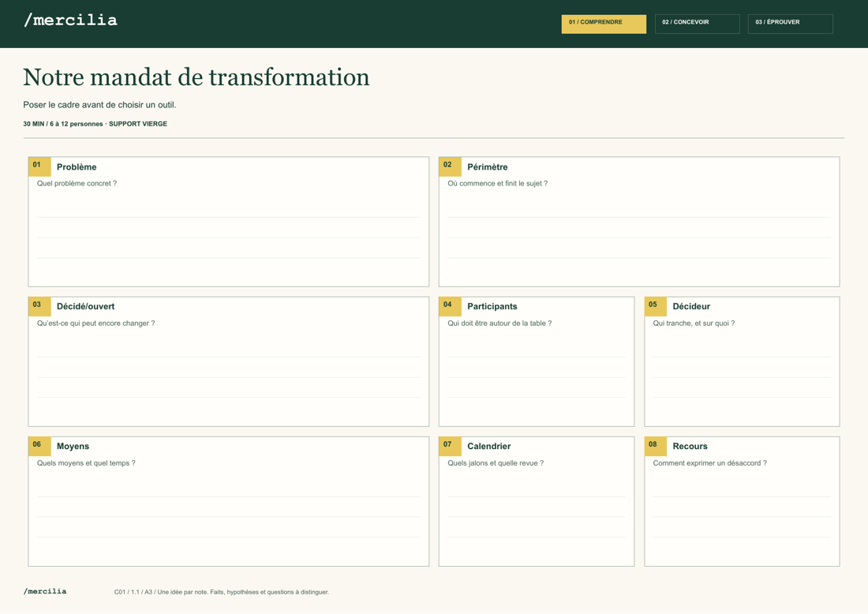
Task: Click the 08 number badge of Recours
Action: tap(656, 446)
